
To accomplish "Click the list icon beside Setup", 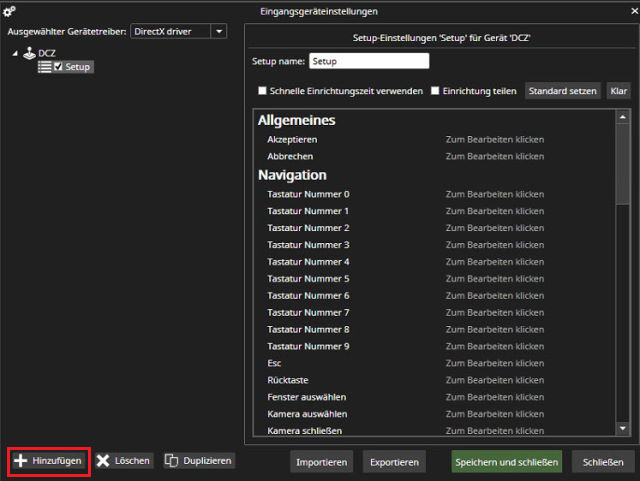I will (44, 67).
